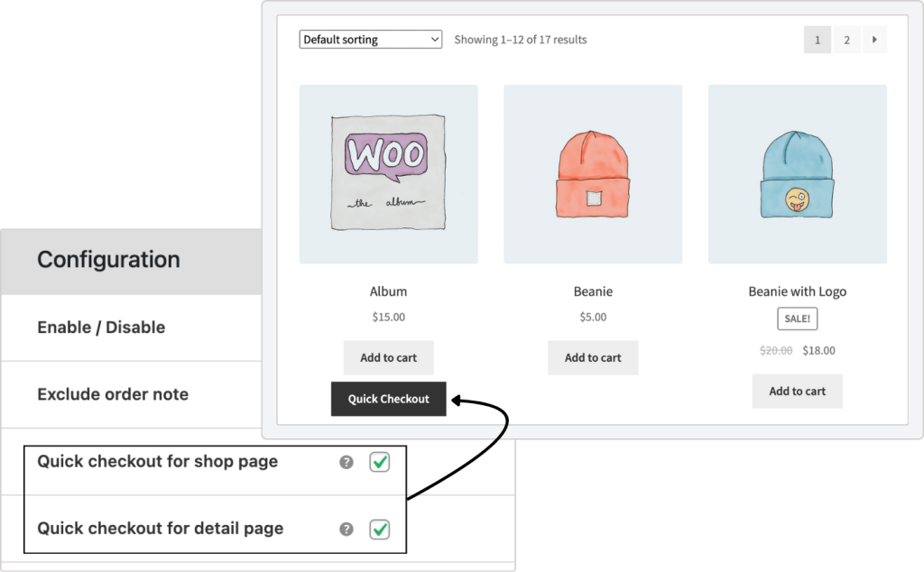
Task: Click the sale price $18.00
Action: [818, 350]
